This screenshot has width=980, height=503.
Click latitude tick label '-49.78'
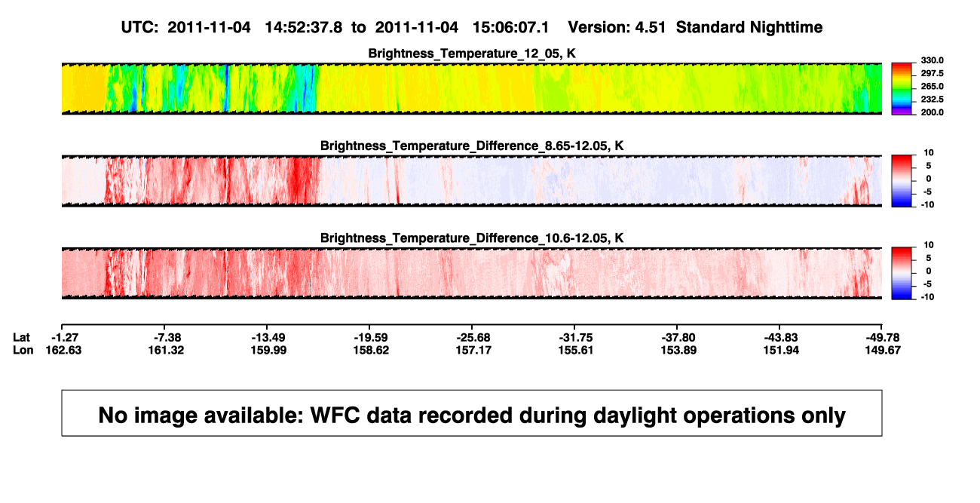883,337
